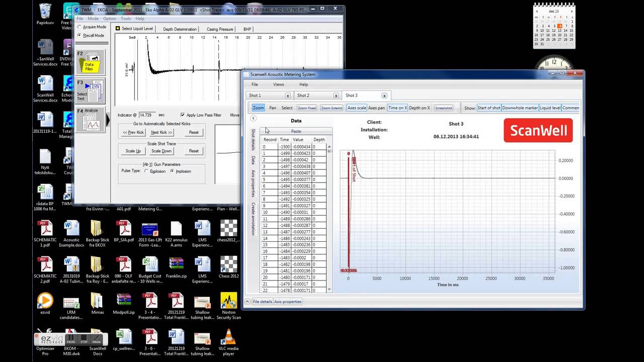Image resolution: width=644 pixels, height=362 pixels.
Task: Open the Budget Cost 10 Wells spreadsheet
Action: click(x=150, y=270)
